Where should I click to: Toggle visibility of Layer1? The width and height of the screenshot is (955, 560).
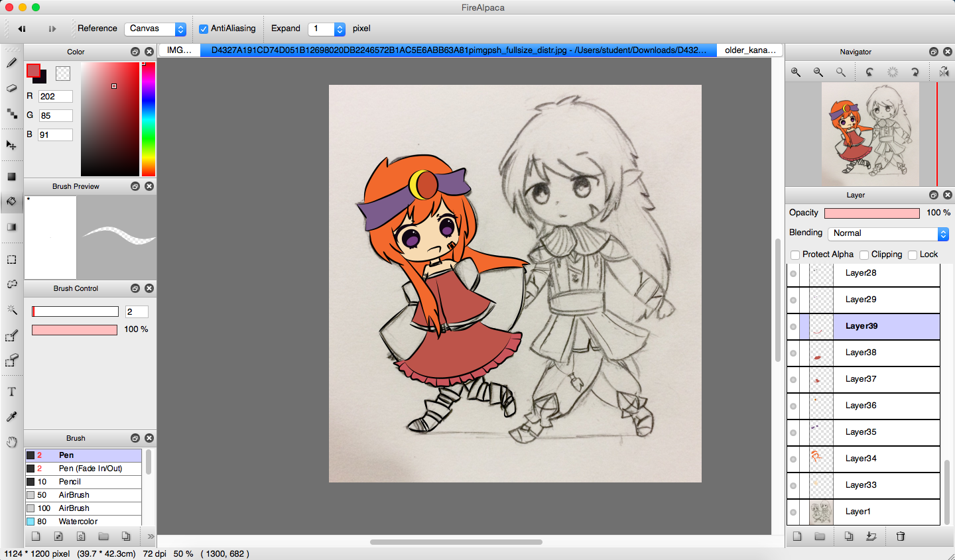click(793, 512)
